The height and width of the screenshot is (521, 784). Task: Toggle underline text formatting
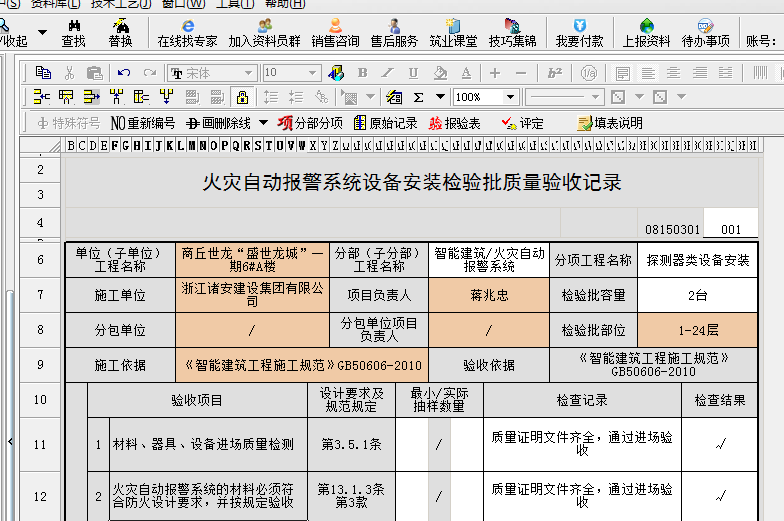tap(412, 72)
